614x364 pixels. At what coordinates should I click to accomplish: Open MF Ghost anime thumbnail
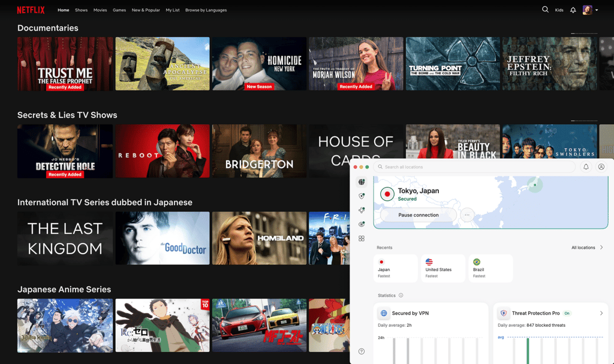pyautogui.click(x=259, y=326)
